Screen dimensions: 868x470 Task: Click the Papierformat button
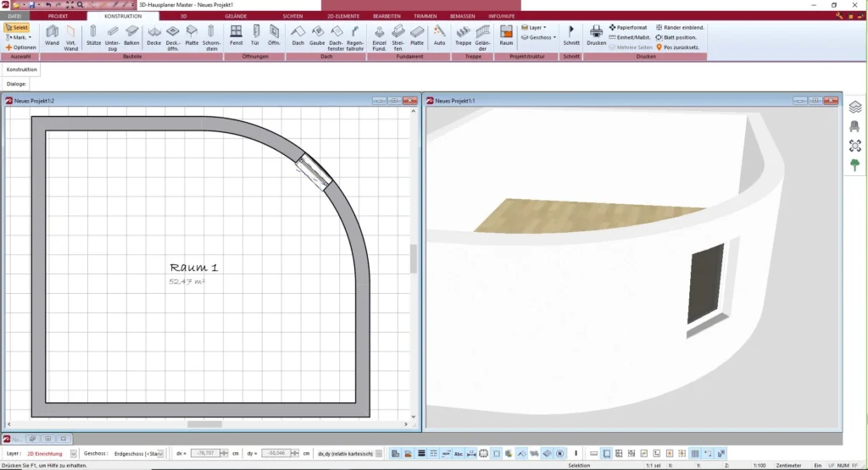click(x=632, y=27)
